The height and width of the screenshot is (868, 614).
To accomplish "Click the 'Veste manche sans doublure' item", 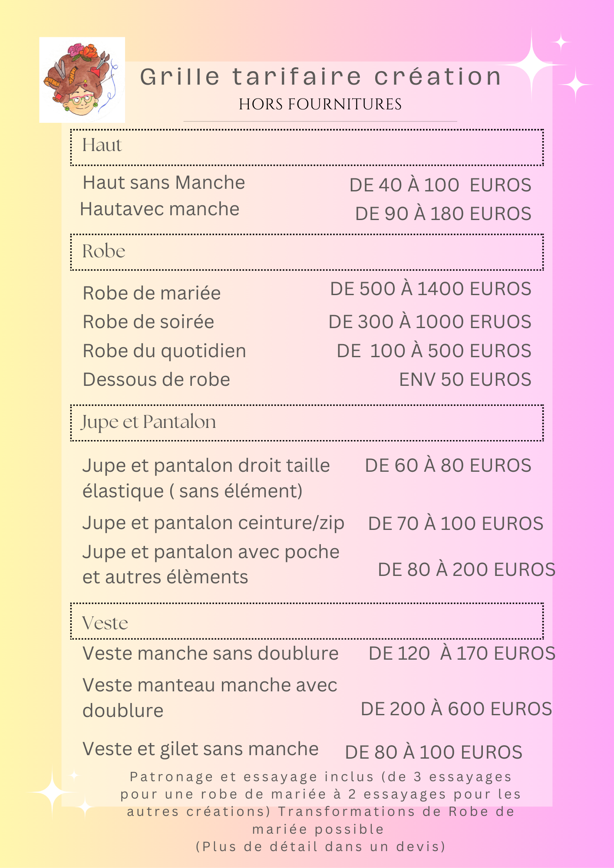I will click(x=210, y=654).
